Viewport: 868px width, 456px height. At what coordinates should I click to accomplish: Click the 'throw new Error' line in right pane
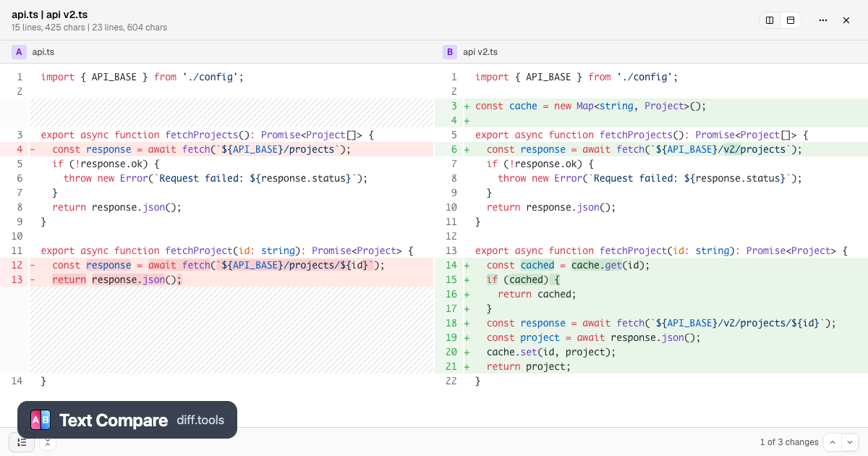coord(650,178)
